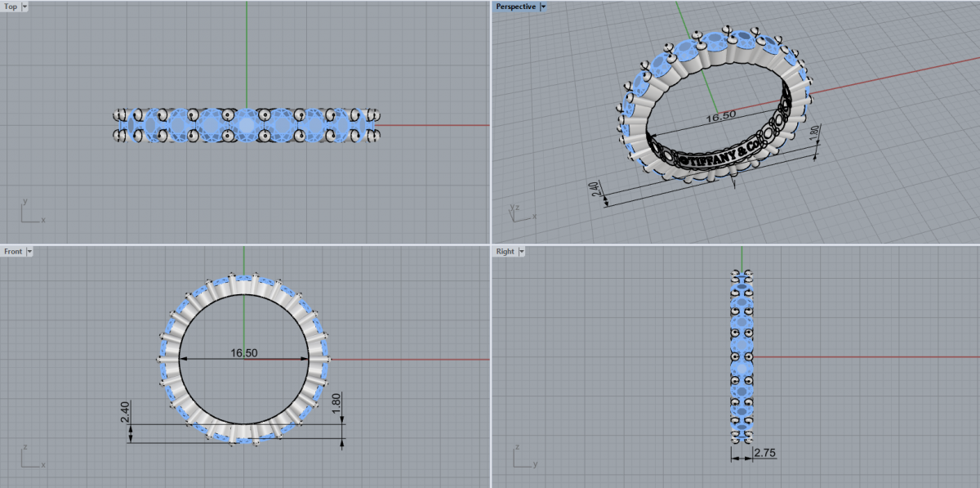Select the 16.50 diameter dimension in Perspective view
The width and height of the screenshot is (980, 488).
pyautogui.click(x=719, y=118)
